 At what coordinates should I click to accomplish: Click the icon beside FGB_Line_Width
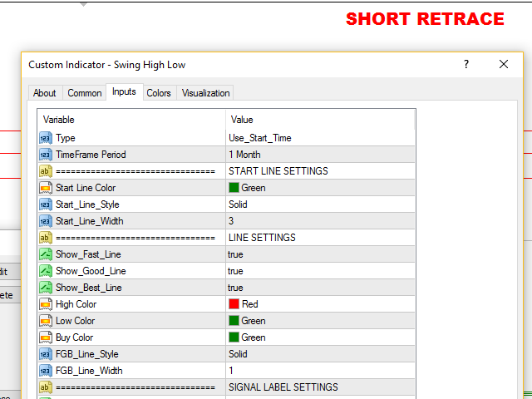point(46,371)
